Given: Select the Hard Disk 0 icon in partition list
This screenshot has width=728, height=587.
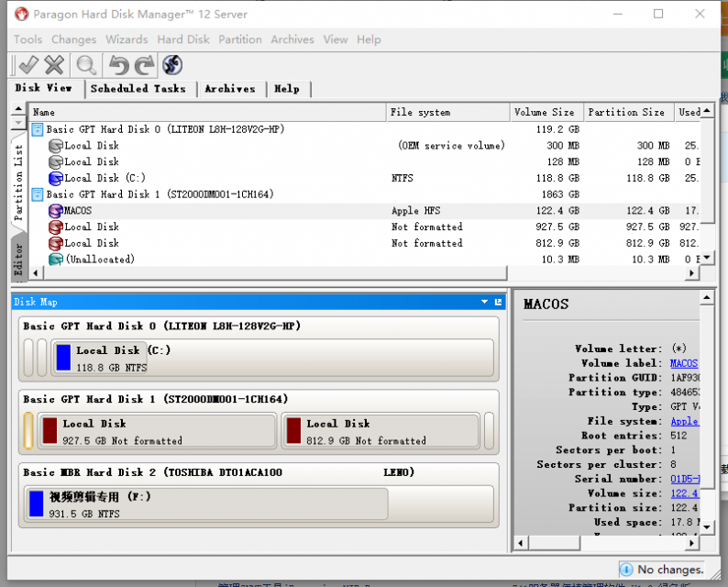Looking at the screenshot, I should coord(38,129).
